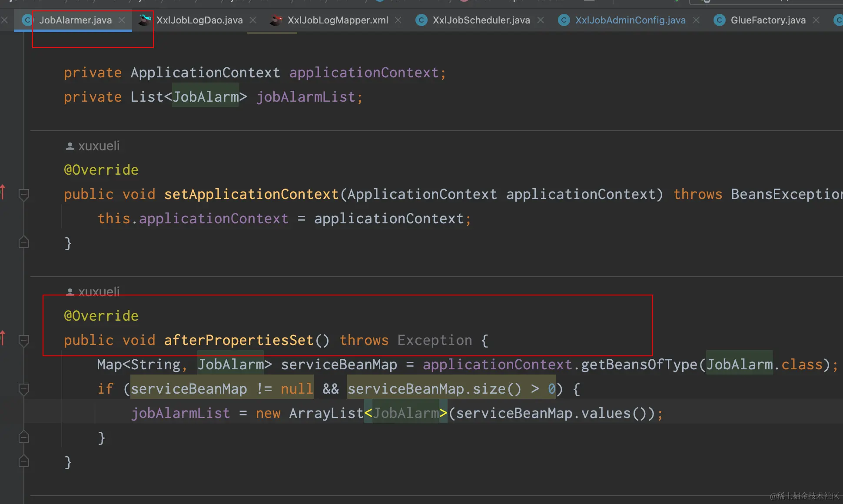Click the class icon on GlueFactory.java tab
The image size is (843, 504).
point(720,20)
